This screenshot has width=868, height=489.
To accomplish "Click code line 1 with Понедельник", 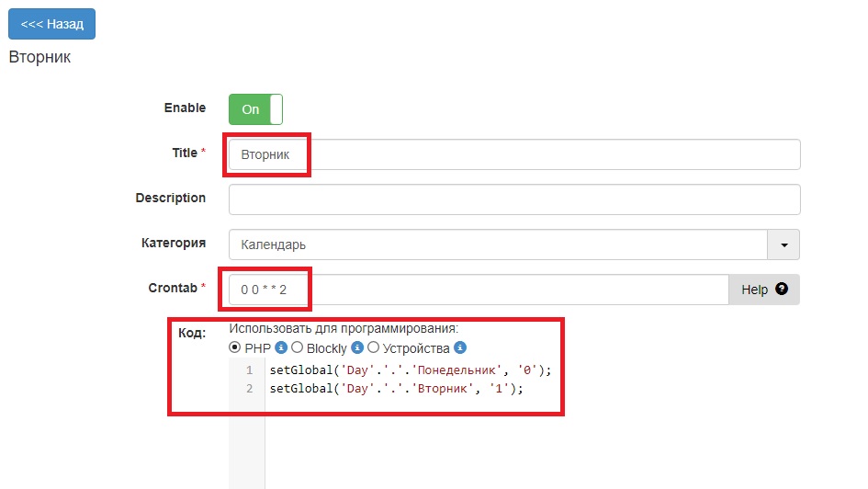I will pos(410,370).
